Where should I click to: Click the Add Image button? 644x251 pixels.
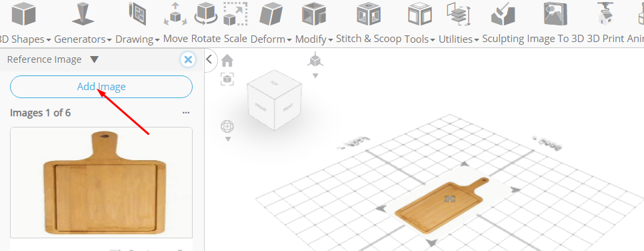coord(101,87)
